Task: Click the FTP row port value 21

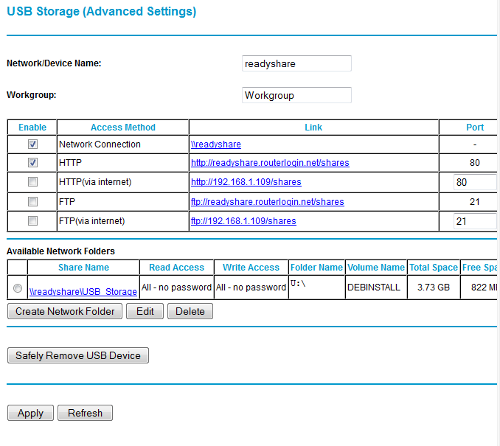Action: tap(475, 202)
